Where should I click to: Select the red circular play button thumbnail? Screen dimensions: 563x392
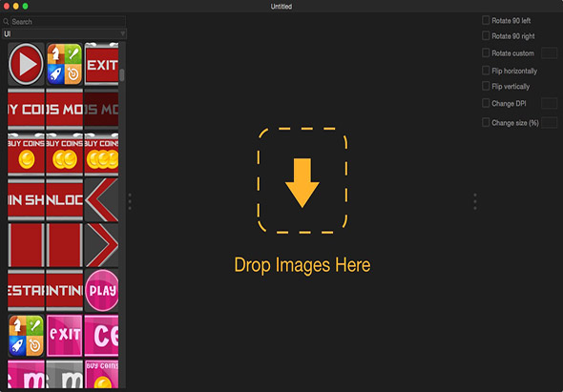(26, 64)
